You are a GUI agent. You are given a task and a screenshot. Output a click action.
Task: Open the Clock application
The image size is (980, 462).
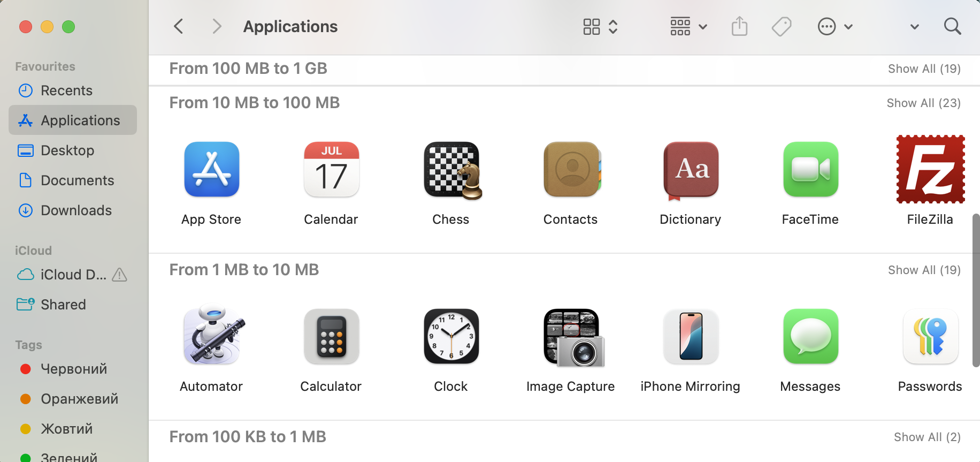(x=451, y=337)
